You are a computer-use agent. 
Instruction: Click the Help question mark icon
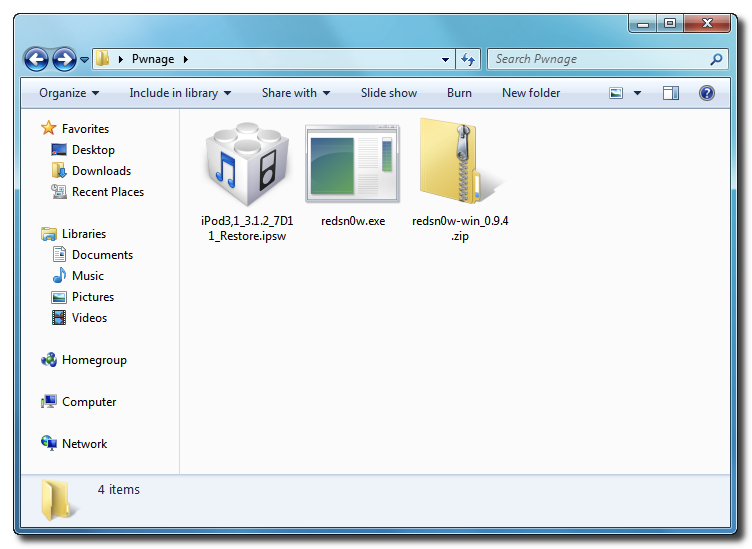(706, 93)
